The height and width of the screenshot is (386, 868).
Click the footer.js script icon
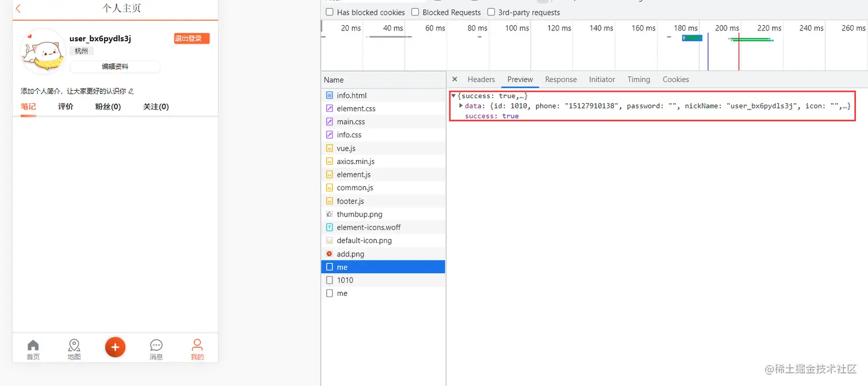coord(330,201)
